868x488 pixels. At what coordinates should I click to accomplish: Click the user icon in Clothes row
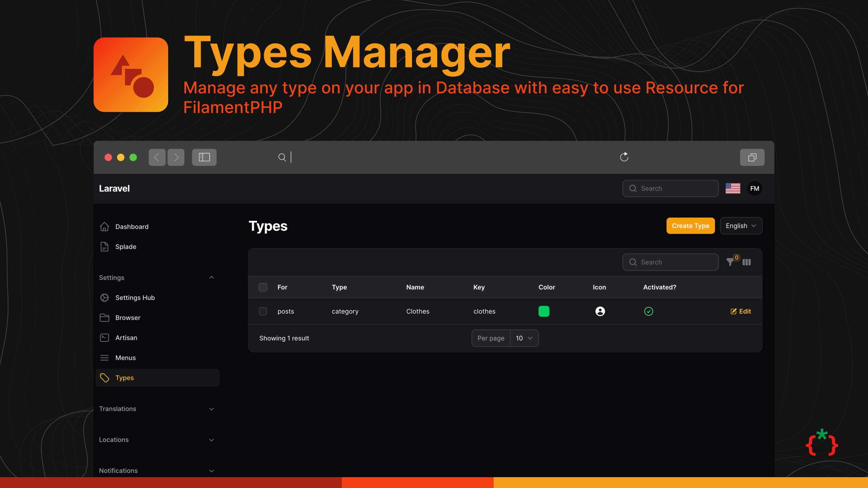[x=600, y=311]
